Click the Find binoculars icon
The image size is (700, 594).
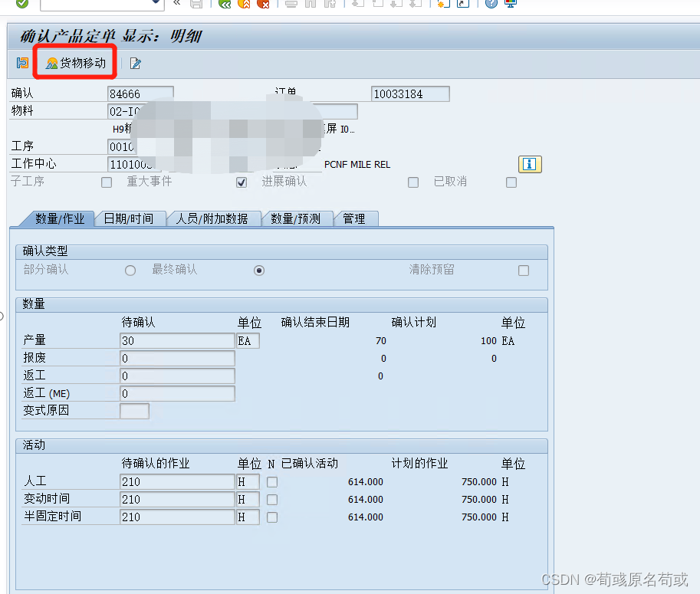coord(311,4)
